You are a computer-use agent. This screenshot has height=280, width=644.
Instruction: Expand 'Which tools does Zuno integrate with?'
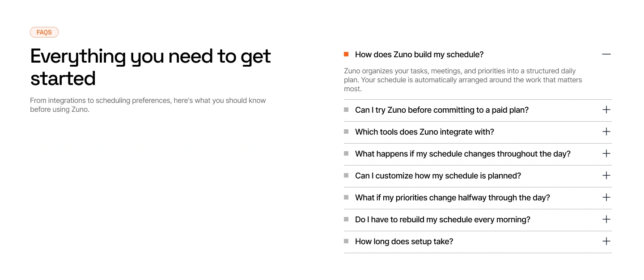click(478, 132)
